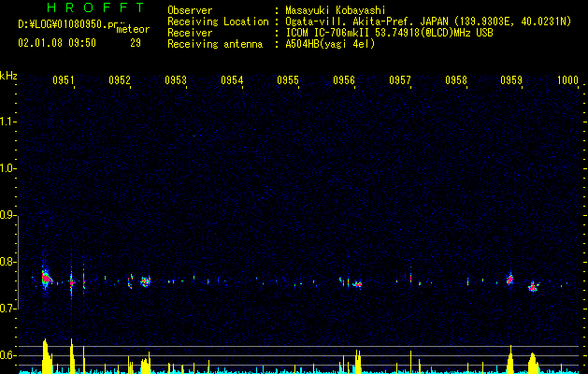Viewport: 588px width, 374px height.
Task: Click the 0956 time marker
Action: tap(344, 79)
